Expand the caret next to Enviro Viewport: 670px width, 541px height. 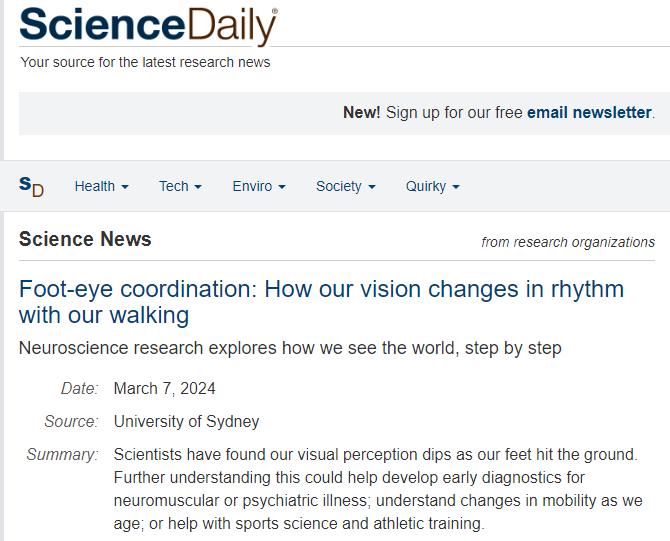(x=282, y=187)
